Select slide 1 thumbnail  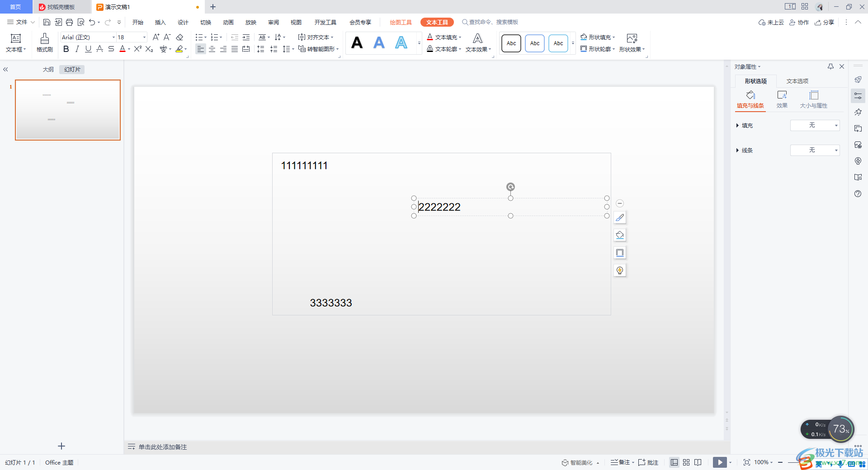68,110
